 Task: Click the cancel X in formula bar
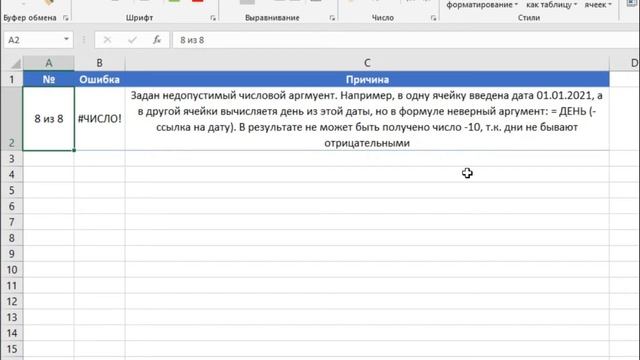click(107, 40)
